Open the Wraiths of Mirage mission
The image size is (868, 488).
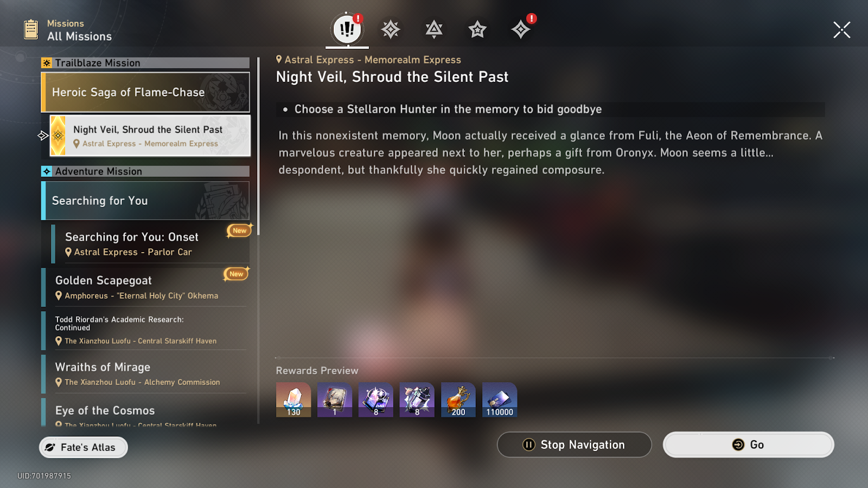145,374
